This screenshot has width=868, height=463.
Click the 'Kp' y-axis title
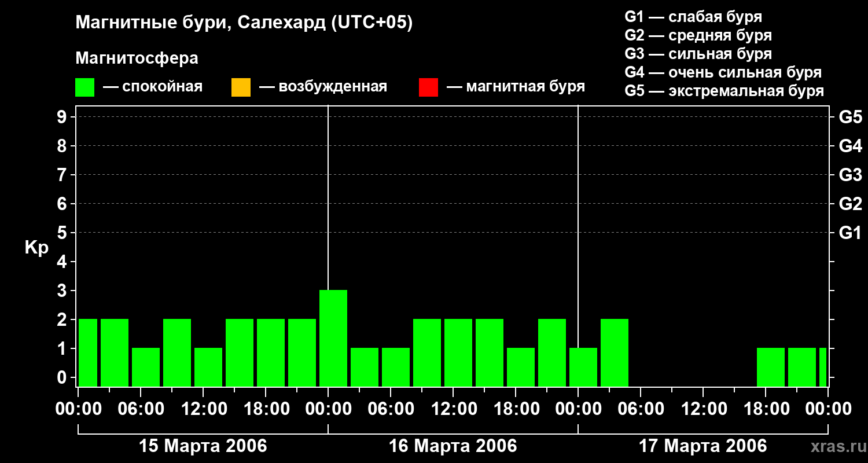point(36,248)
